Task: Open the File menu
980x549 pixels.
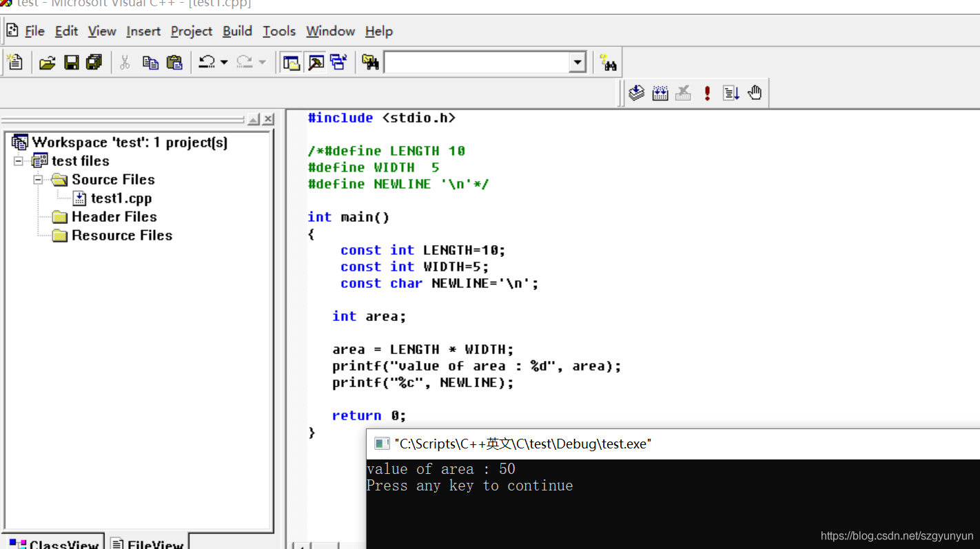Action: 34,31
